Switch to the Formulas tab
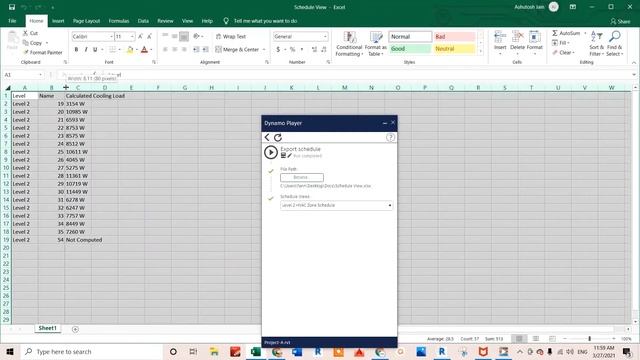Screen dimensions: 640x360 [119, 21]
